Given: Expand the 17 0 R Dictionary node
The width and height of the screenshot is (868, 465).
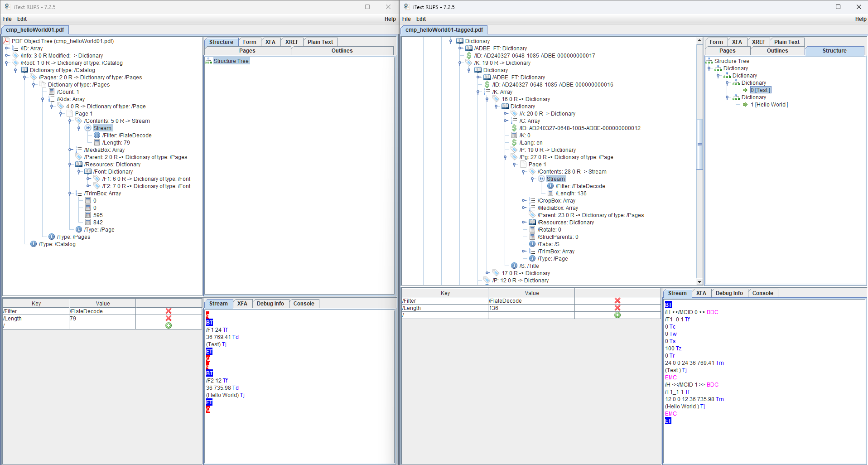Looking at the screenshot, I should click(487, 273).
